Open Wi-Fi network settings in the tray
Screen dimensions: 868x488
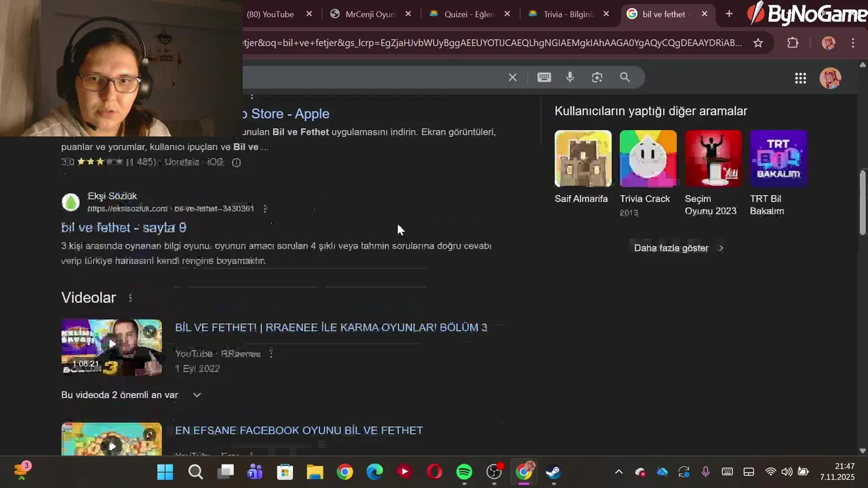[x=770, y=472]
